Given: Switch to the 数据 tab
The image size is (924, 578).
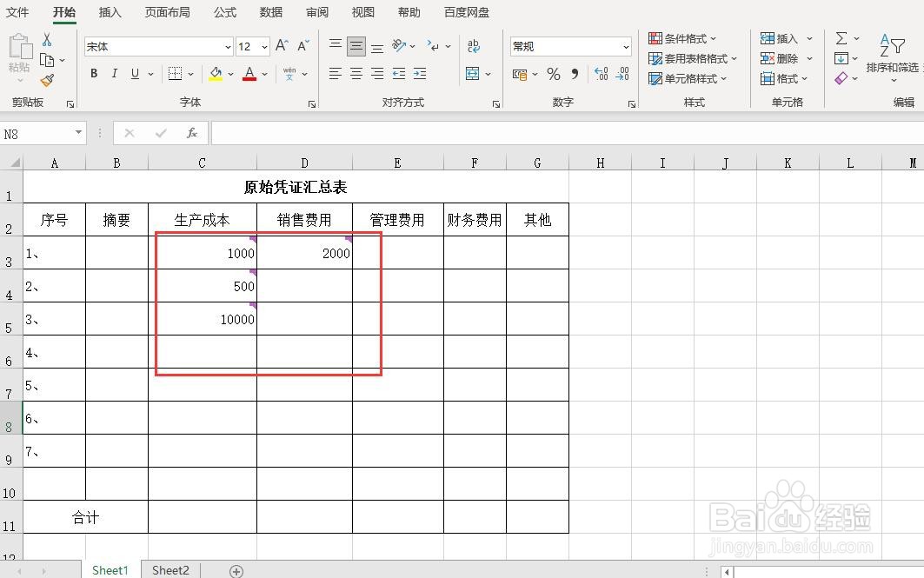Looking at the screenshot, I should click(x=271, y=12).
